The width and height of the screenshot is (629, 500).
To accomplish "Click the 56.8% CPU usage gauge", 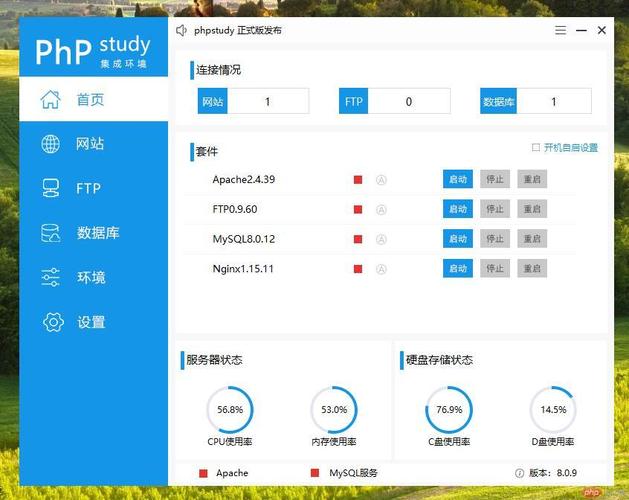I will (x=230, y=410).
